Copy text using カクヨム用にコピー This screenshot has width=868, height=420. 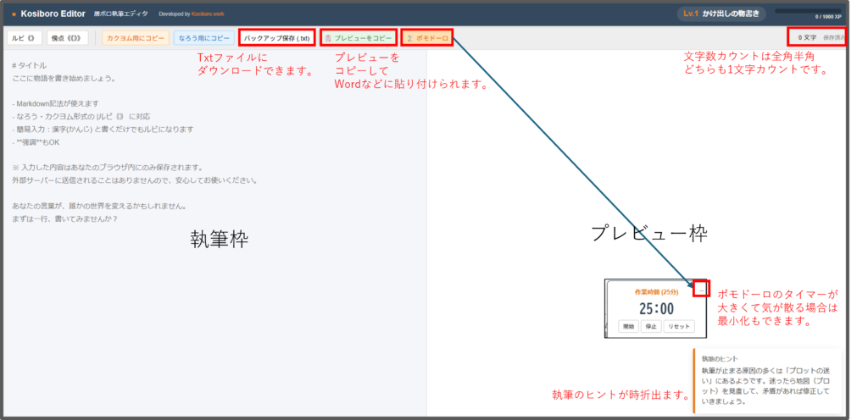135,38
